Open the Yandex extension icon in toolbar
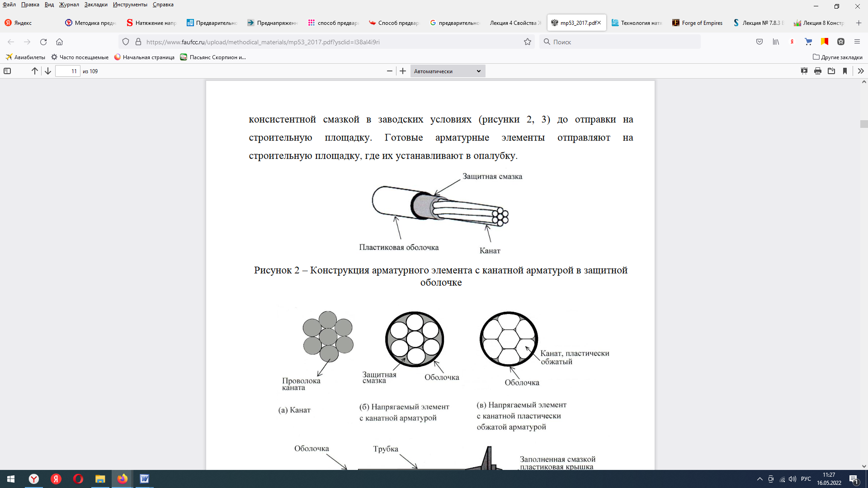This screenshot has width=868, height=488. point(792,42)
